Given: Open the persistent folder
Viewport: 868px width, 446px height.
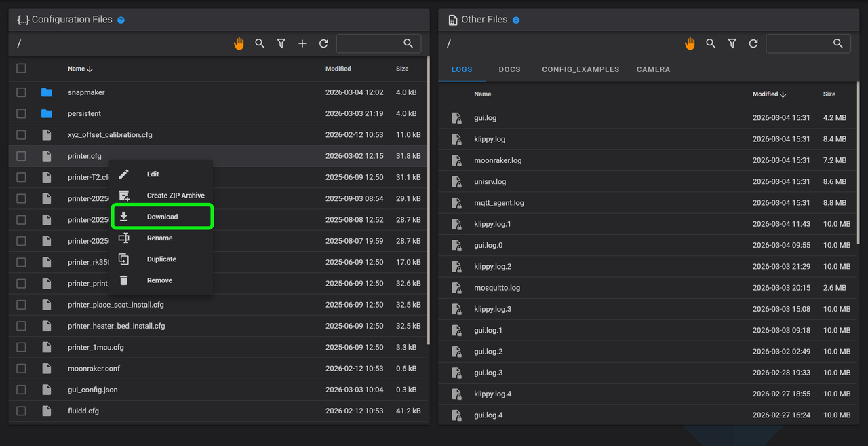Looking at the screenshot, I should click(84, 113).
